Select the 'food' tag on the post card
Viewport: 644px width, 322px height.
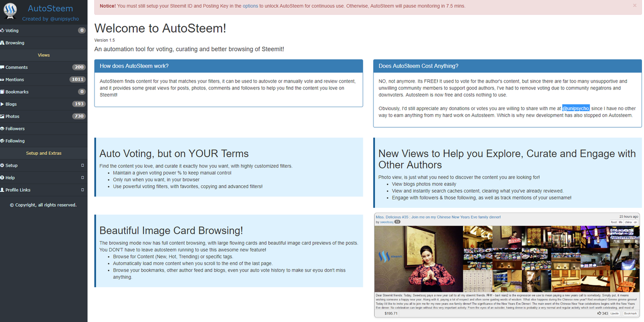point(614,222)
